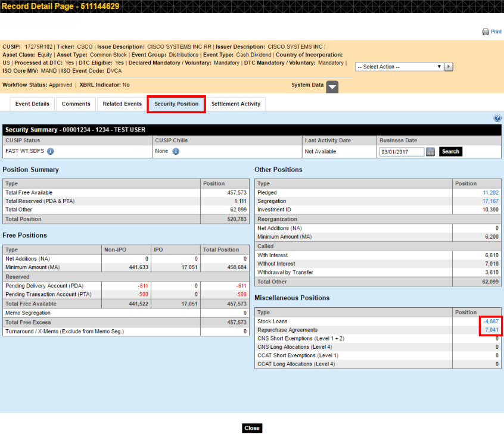The height and width of the screenshot is (434, 504).
Task: Expand the System Data section
Action: 332,87
